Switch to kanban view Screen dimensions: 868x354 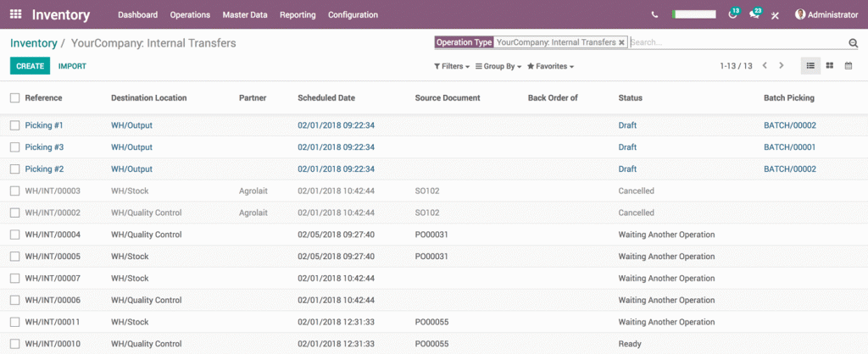point(830,65)
